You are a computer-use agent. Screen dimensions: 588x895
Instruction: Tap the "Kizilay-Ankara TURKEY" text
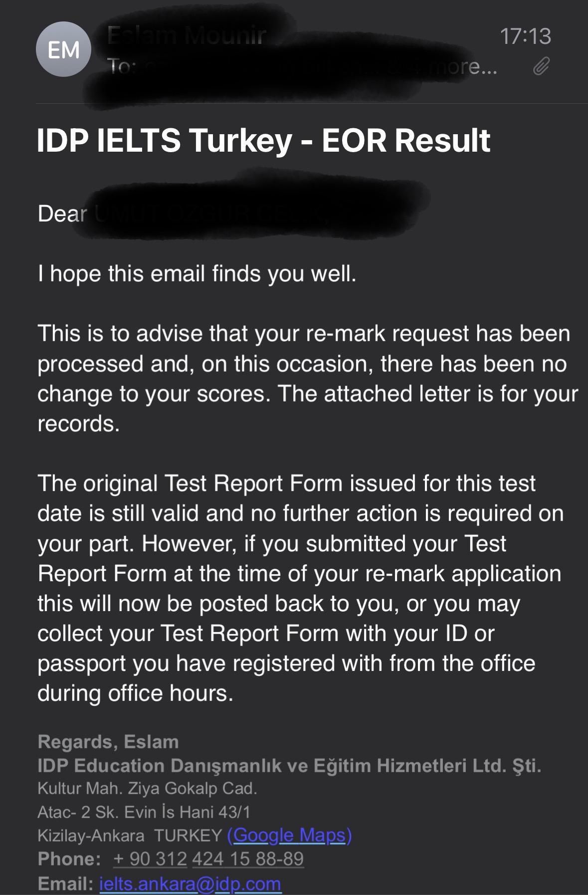(x=129, y=835)
